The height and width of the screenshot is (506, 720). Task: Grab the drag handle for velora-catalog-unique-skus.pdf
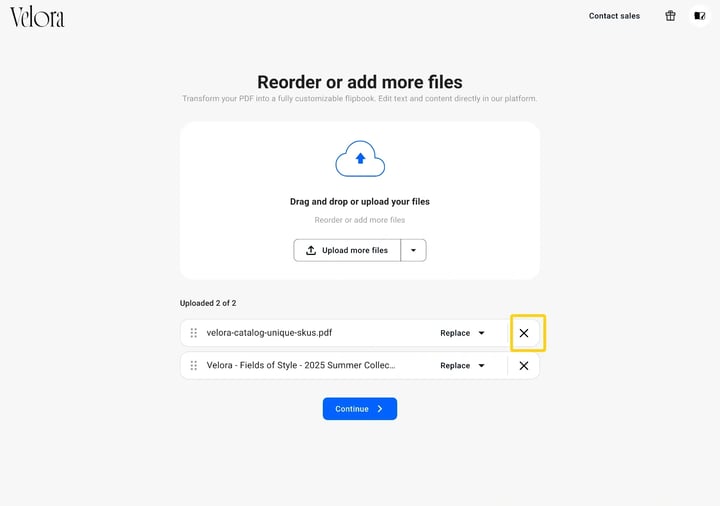pyautogui.click(x=194, y=333)
